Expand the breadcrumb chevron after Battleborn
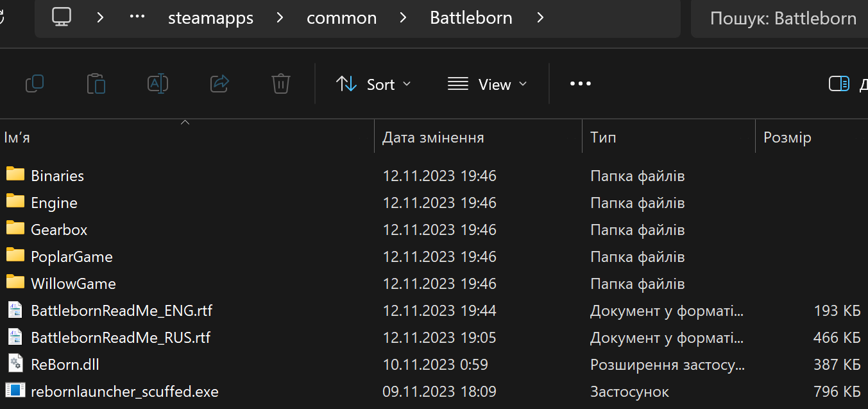Screen dimensions: 868x409 pyautogui.click(x=540, y=18)
